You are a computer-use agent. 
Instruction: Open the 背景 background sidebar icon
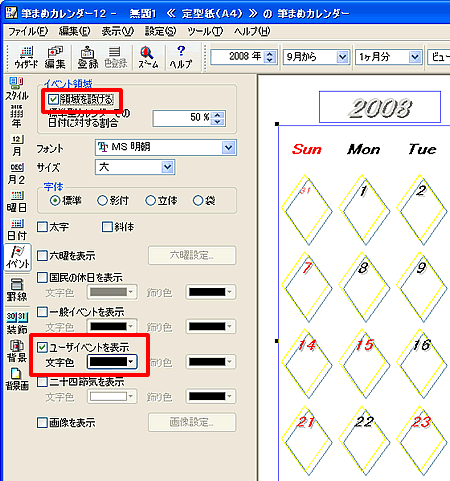pyautogui.click(x=17, y=351)
